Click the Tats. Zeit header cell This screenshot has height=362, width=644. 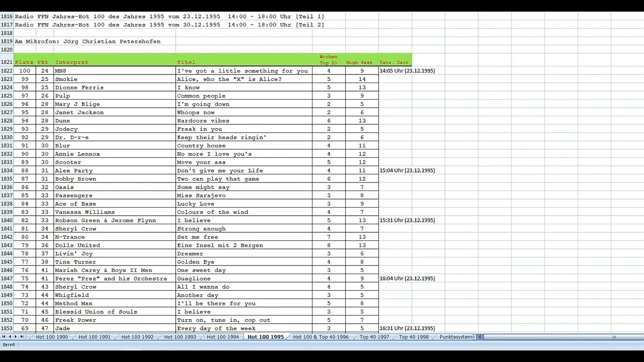click(x=395, y=60)
